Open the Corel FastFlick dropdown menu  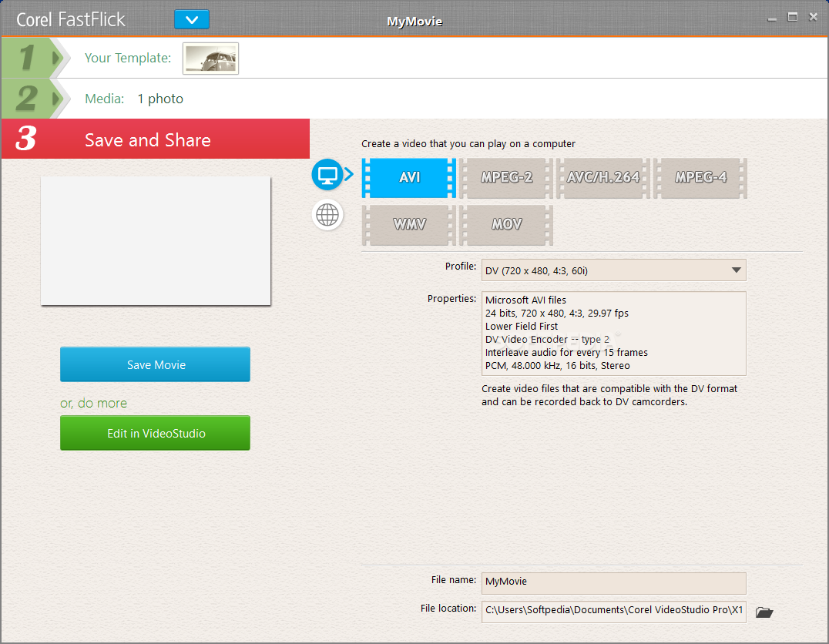(x=191, y=20)
